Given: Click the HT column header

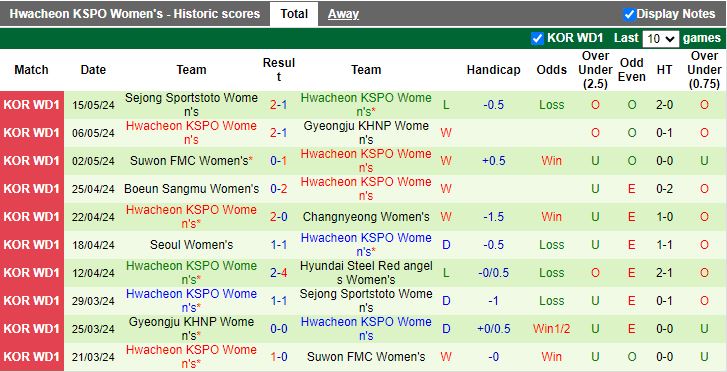Looking at the screenshot, I should (664, 70).
